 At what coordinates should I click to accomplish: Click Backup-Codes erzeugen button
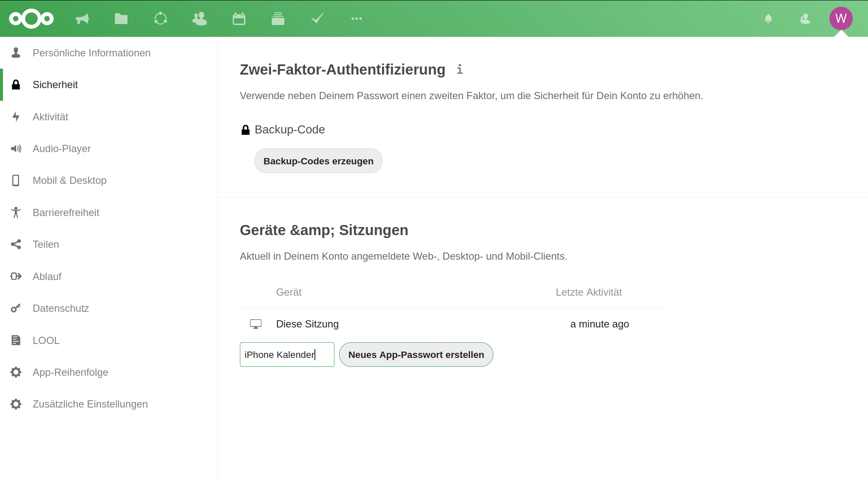tap(318, 161)
